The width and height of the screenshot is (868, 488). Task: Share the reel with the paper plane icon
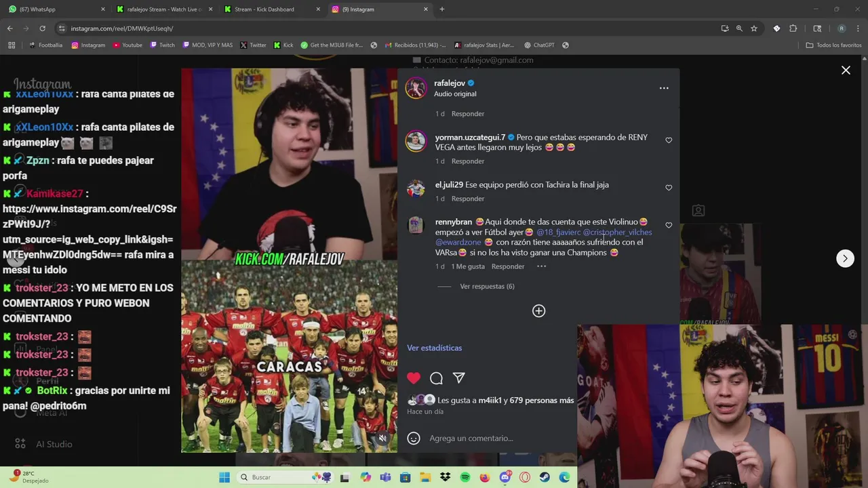click(x=459, y=378)
